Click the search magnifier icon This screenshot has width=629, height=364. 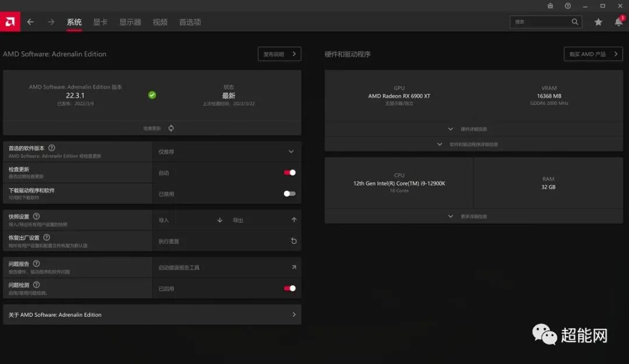pyautogui.click(x=575, y=22)
